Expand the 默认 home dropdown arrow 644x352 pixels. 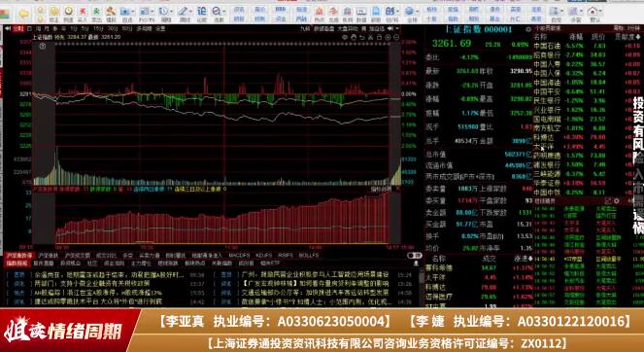(x=600, y=12)
